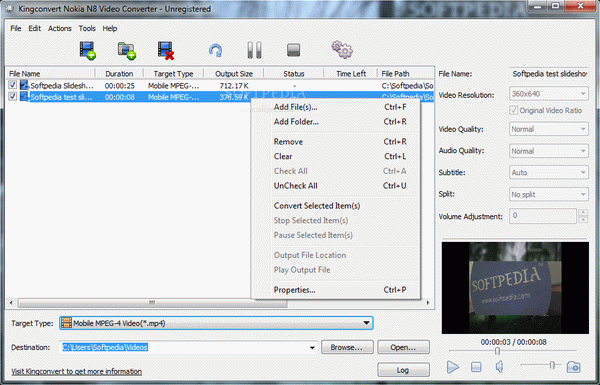Open the Audio Quality dropdown

coord(548,151)
